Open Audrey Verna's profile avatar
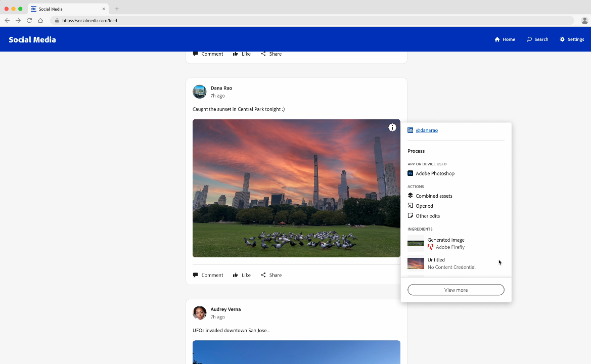The image size is (591, 364). [x=199, y=313]
